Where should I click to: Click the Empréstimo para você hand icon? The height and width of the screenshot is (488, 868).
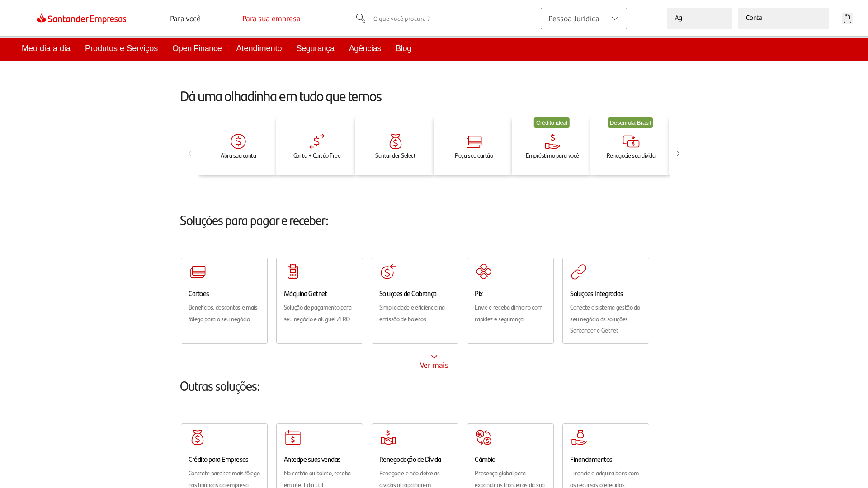point(552,141)
